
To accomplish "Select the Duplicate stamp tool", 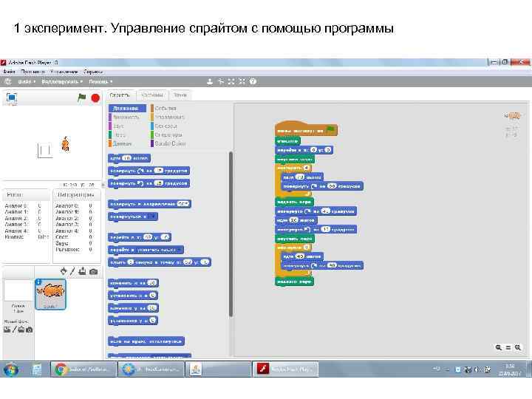I will pyautogui.click(x=210, y=81).
